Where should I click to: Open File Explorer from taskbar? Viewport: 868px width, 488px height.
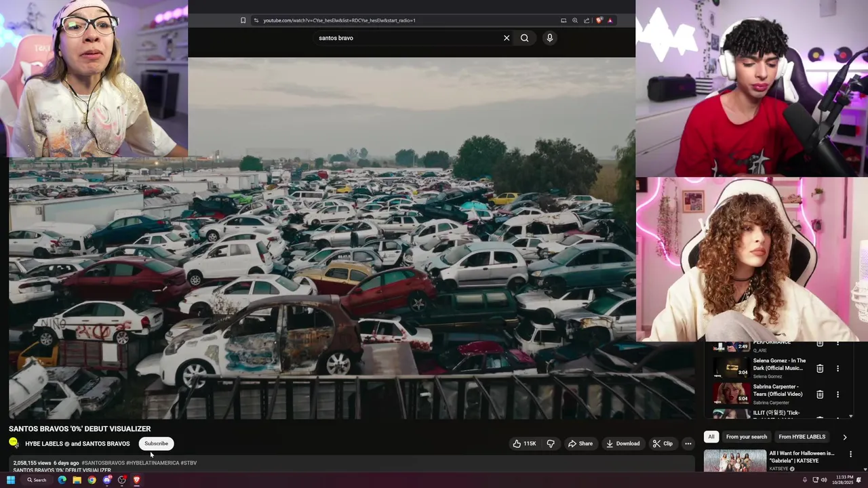pyautogui.click(x=77, y=480)
